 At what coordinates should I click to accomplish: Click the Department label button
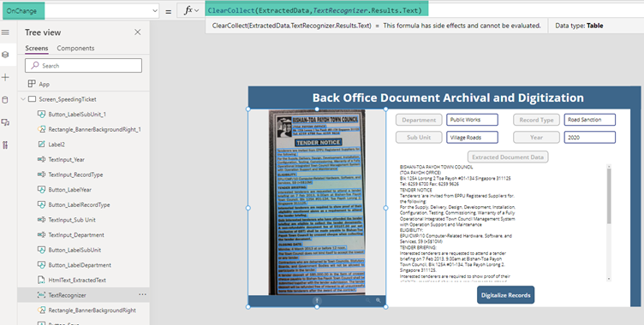click(x=419, y=120)
